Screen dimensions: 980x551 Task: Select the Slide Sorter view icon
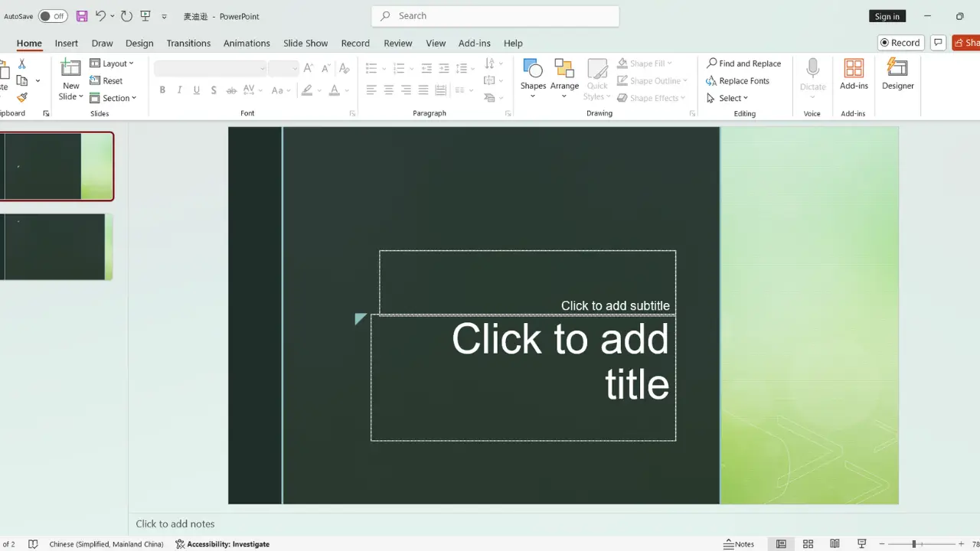[x=808, y=543]
